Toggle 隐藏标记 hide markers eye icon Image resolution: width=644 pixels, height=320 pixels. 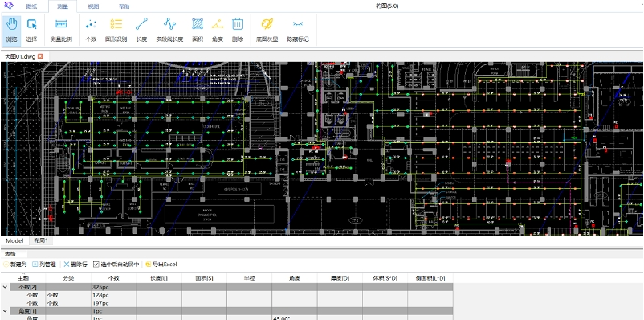point(298,31)
